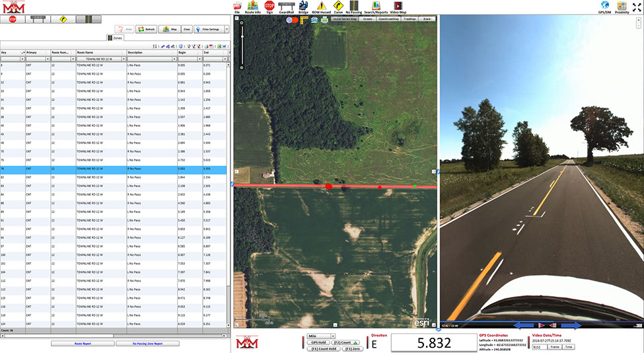Toggle the (F1) Count Hold button
Image resolution: width=644 pixels, height=353 pixels.
323,348
